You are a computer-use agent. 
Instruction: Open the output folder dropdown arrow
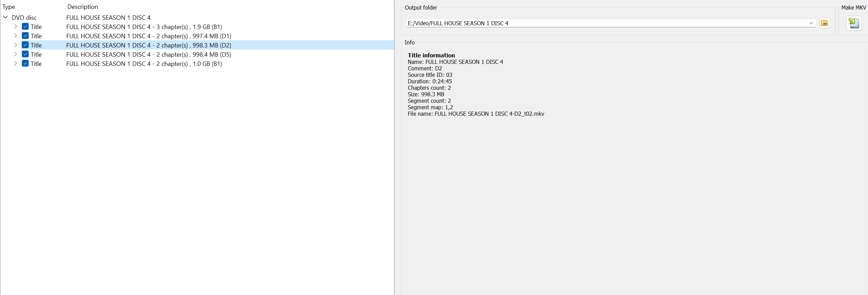click(811, 23)
